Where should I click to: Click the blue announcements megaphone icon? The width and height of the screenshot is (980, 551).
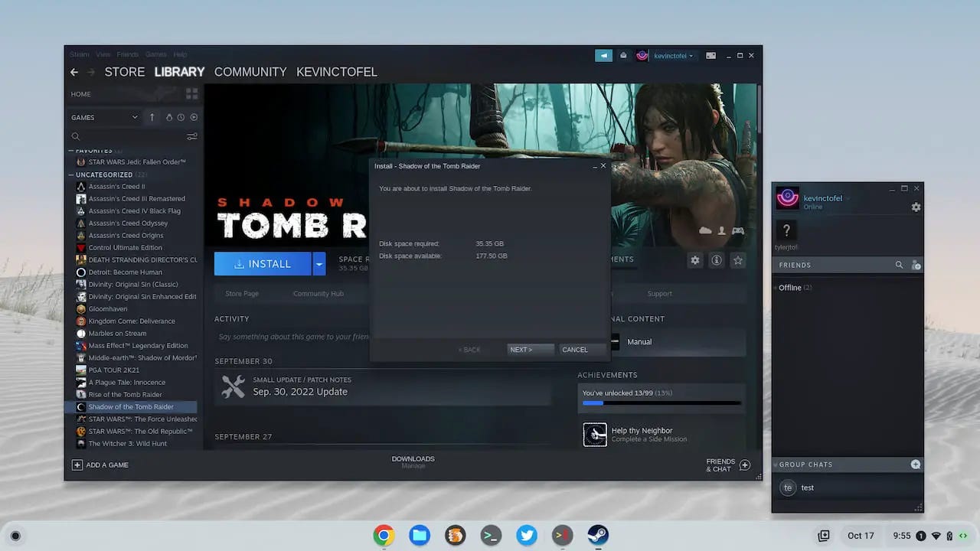click(603, 55)
